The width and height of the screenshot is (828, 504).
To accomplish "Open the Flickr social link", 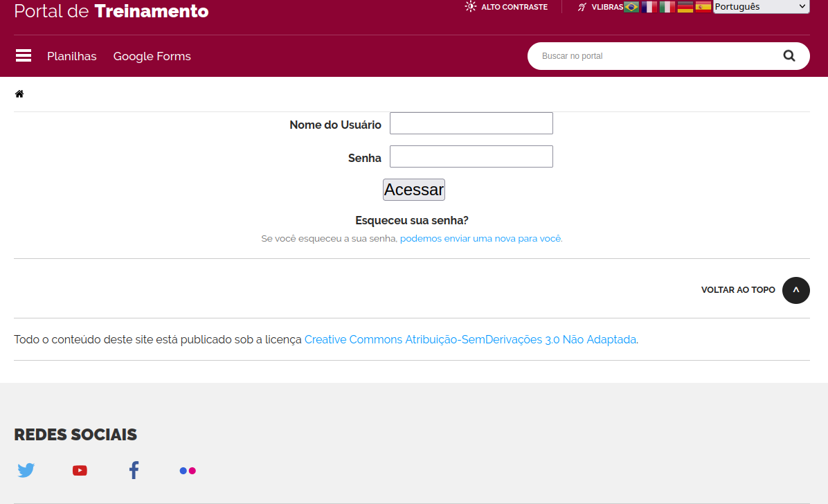I will click(x=188, y=471).
